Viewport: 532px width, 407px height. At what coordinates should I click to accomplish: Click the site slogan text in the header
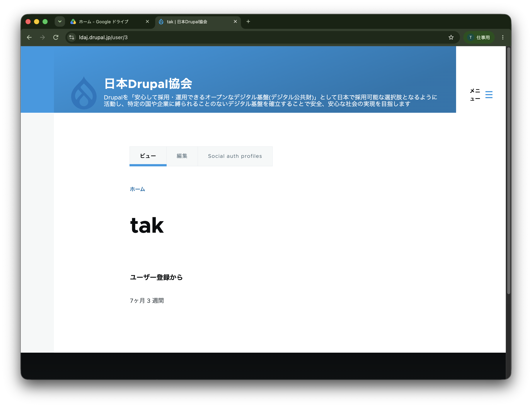tap(270, 101)
